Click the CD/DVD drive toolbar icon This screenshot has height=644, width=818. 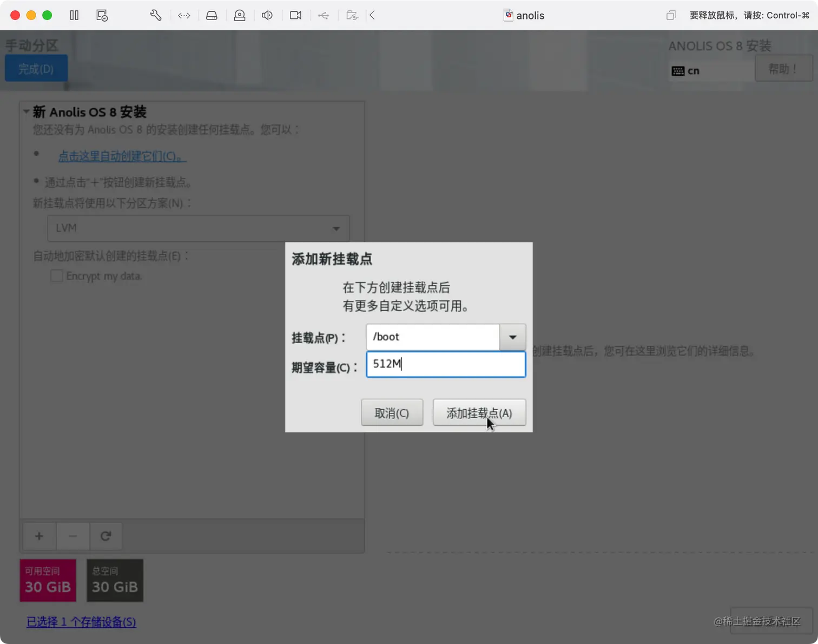point(240,15)
